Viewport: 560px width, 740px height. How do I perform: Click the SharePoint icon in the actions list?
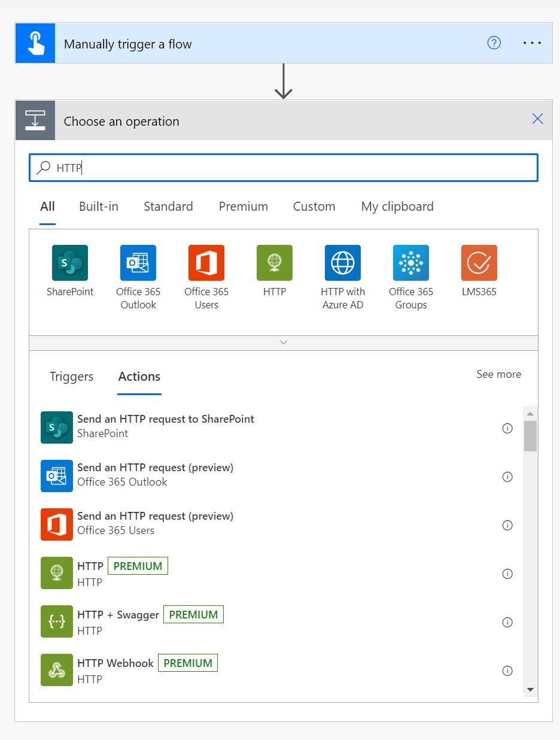57,427
